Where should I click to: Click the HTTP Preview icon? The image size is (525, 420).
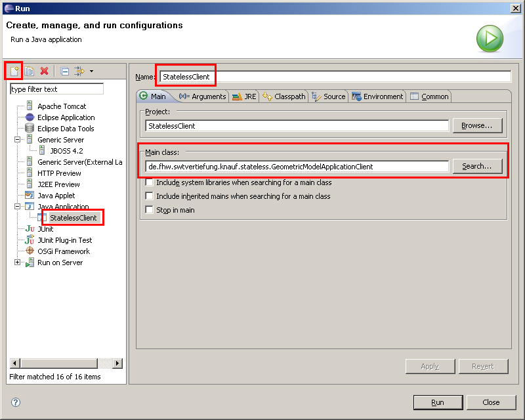click(30, 173)
